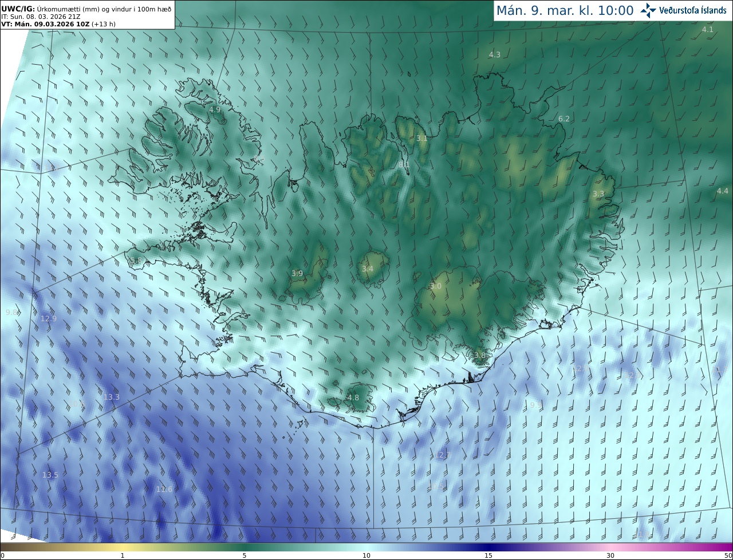Click the 3.3 value on the east coast
The height and width of the screenshot is (560, 733).
[x=598, y=194]
